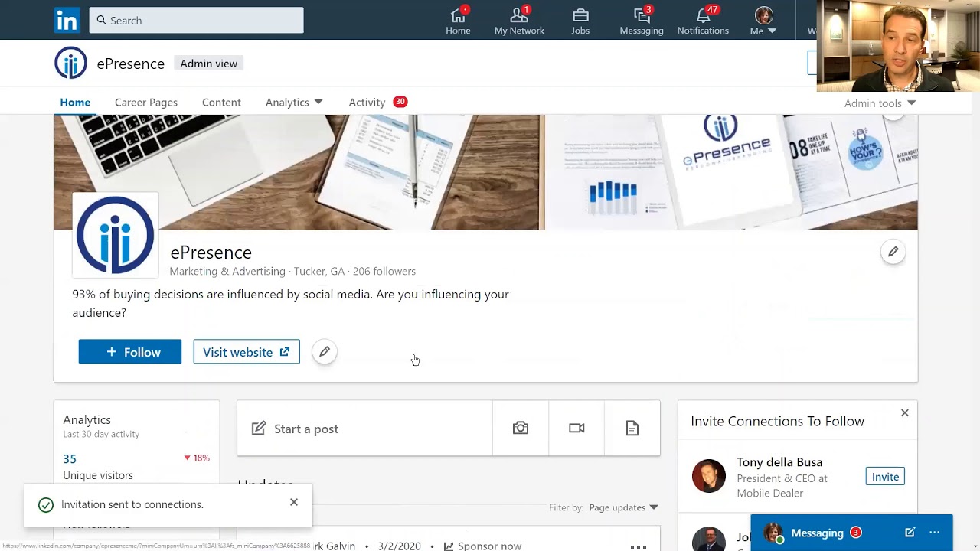Open My Network page

point(519,21)
